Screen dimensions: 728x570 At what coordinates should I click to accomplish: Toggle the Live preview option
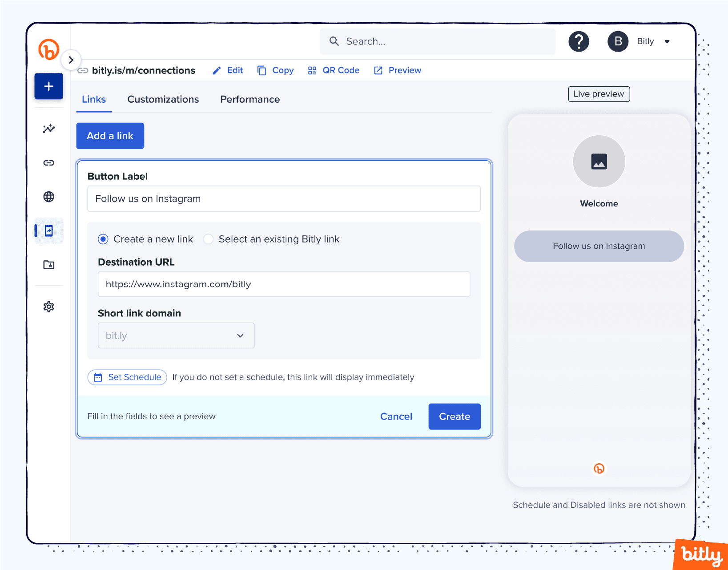pos(599,94)
